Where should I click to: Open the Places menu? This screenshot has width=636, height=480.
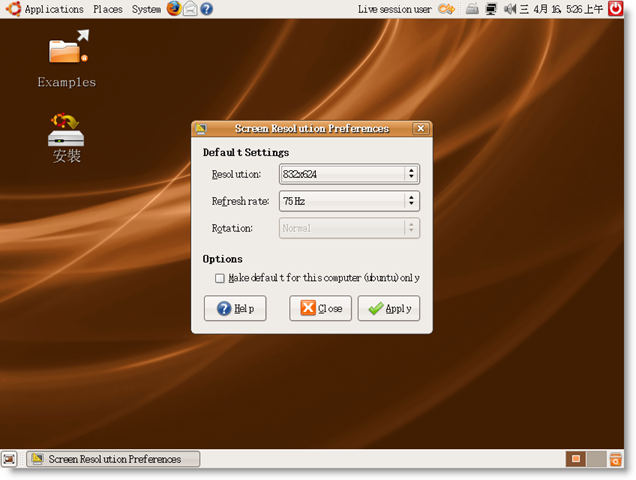pos(107,9)
